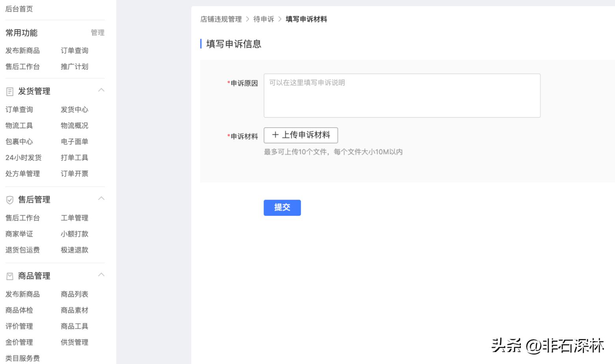Open the 电子面单 page
Screen dimensions: 615x364
pyautogui.click(x=74, y=141)
